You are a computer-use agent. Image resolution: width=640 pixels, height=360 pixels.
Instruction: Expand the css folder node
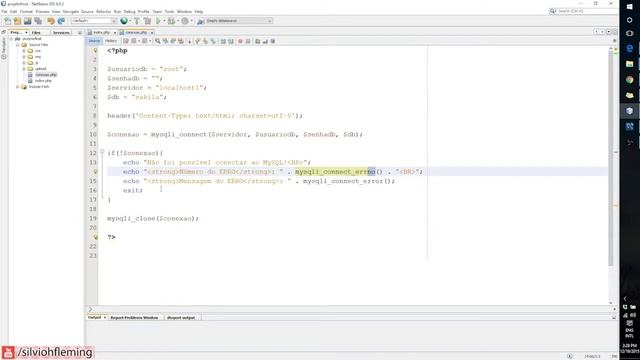tap(24, 51)
